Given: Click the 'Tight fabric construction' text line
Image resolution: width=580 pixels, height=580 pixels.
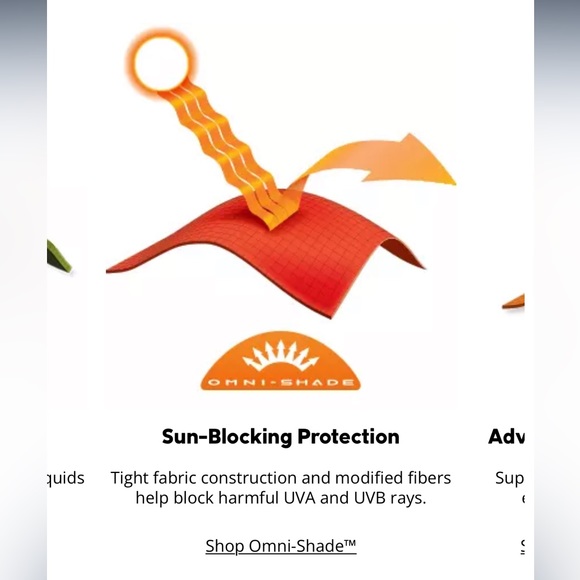Looking at the screenshot, I should coord(281,478).
